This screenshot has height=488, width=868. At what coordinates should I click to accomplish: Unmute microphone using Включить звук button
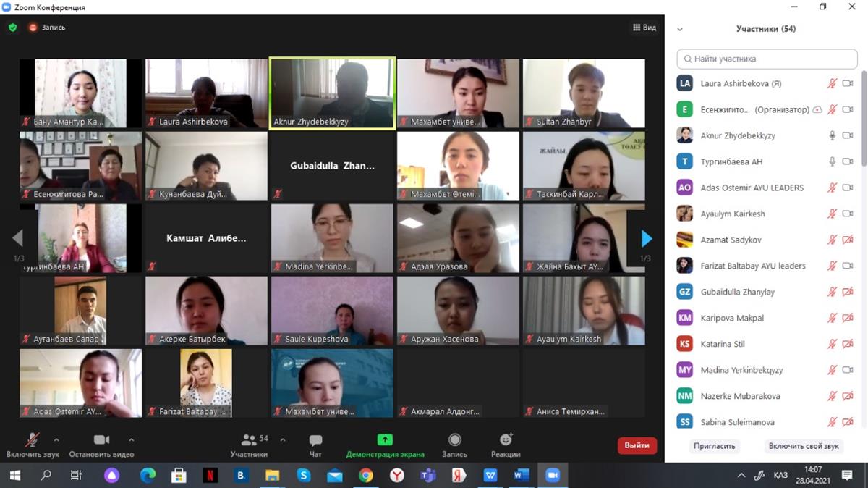click(33, 440)
